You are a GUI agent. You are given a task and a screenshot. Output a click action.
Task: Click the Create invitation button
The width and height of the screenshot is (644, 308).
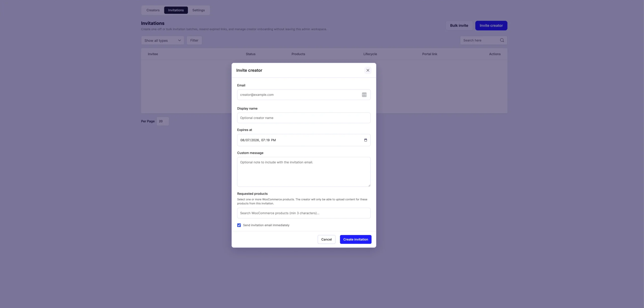pos(355,239)
